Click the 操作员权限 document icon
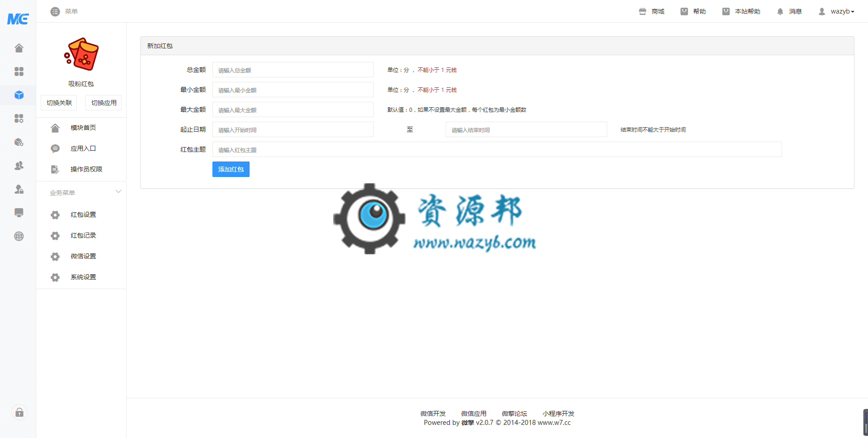The width and height of the screenshot is (868, 438). (55, 170)
